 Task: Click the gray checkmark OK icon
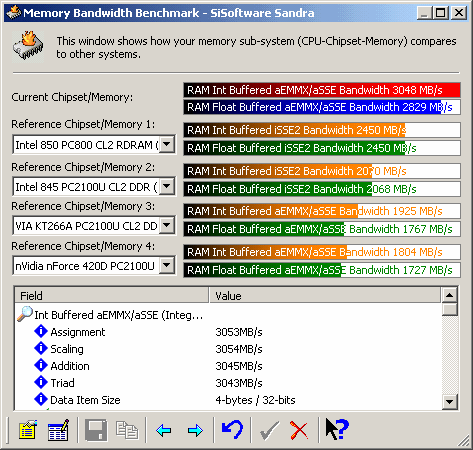[269, 430]
